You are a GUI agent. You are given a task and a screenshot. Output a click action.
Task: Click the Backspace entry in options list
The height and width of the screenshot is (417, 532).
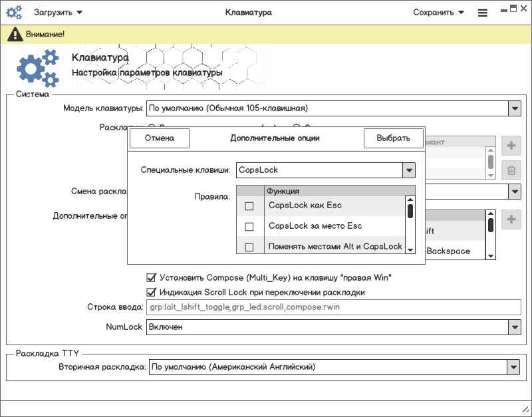[448, 251]
